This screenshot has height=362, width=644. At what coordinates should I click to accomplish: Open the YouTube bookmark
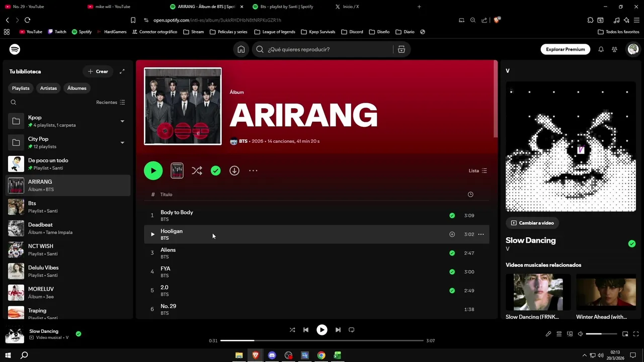(x=31, y=32)
